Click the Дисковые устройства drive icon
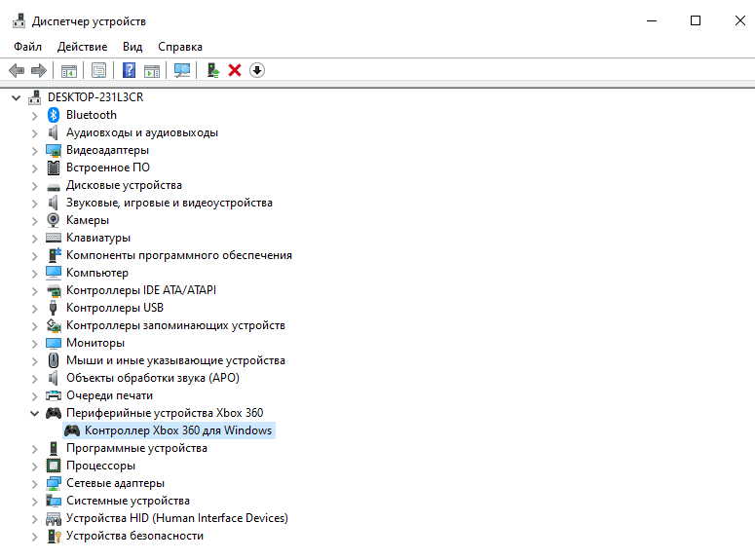Viewport: 755px width, 560px height. click(54, 187)
